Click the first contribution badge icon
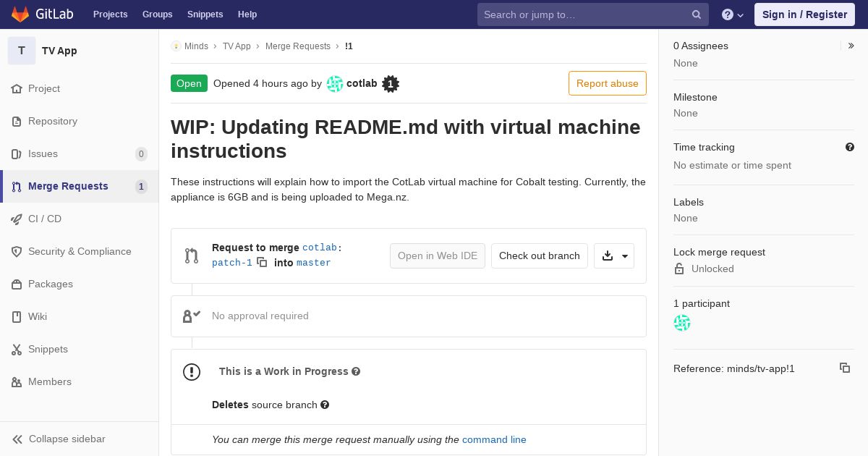 391,84
